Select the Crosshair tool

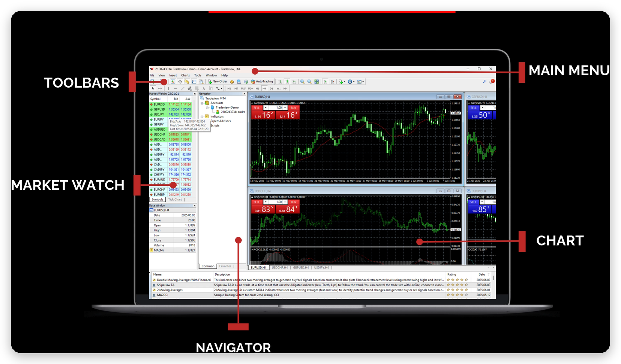point(160,88)
